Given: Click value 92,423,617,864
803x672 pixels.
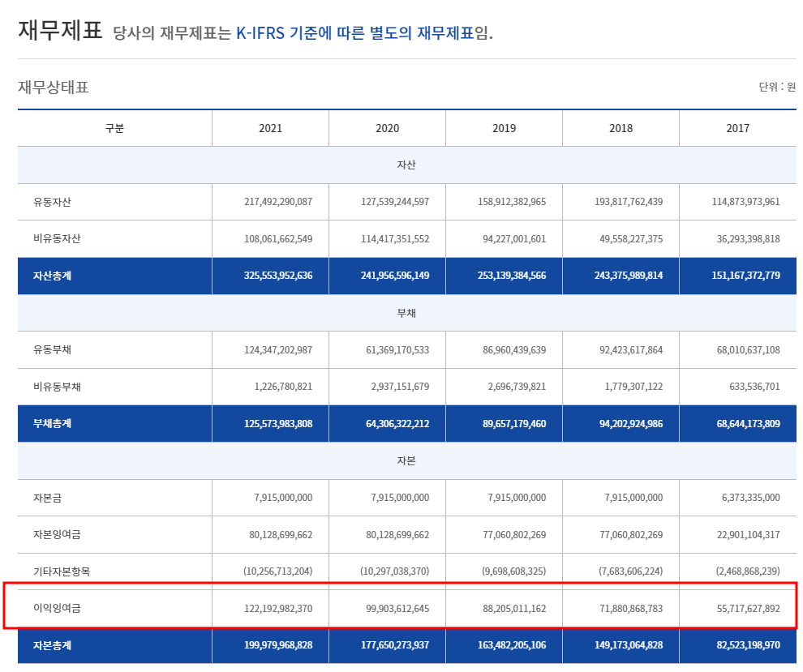Looking at the screenshot, I should [x=631, y=349].
